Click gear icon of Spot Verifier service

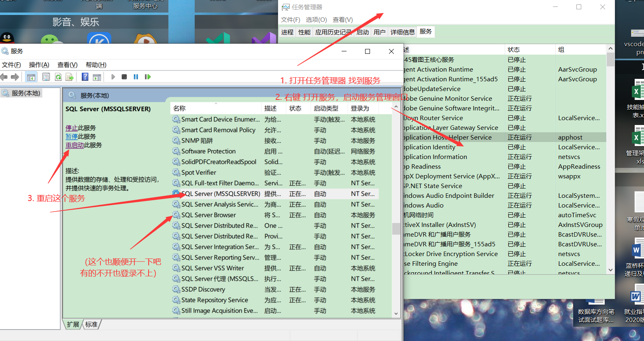[x=176, y=172]
